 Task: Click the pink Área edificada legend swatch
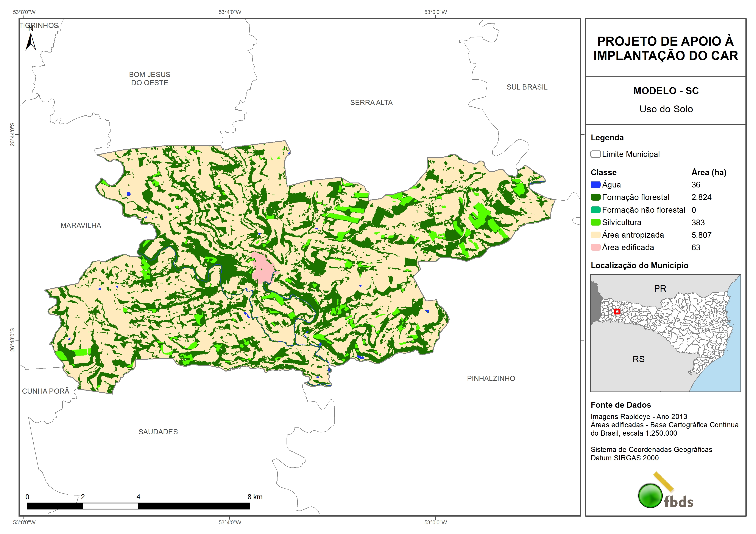595,248
